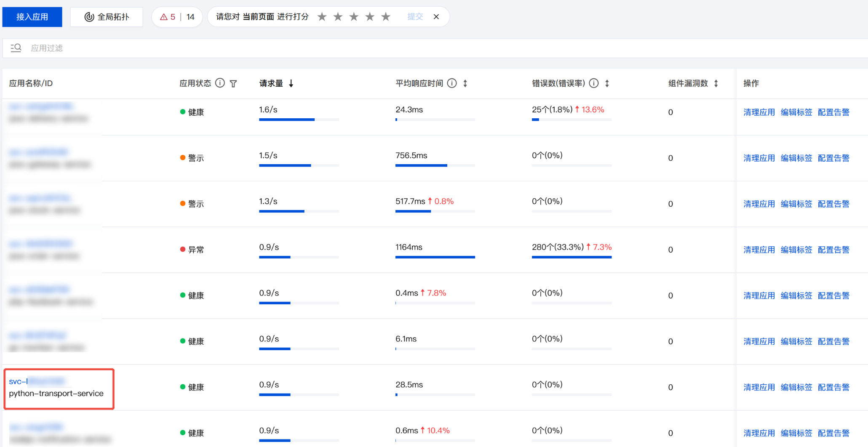Click the request volume bar for 1.6/s row
Image resolution: width=868 pixels, height=447 pixels.
(x=299, y=120)
